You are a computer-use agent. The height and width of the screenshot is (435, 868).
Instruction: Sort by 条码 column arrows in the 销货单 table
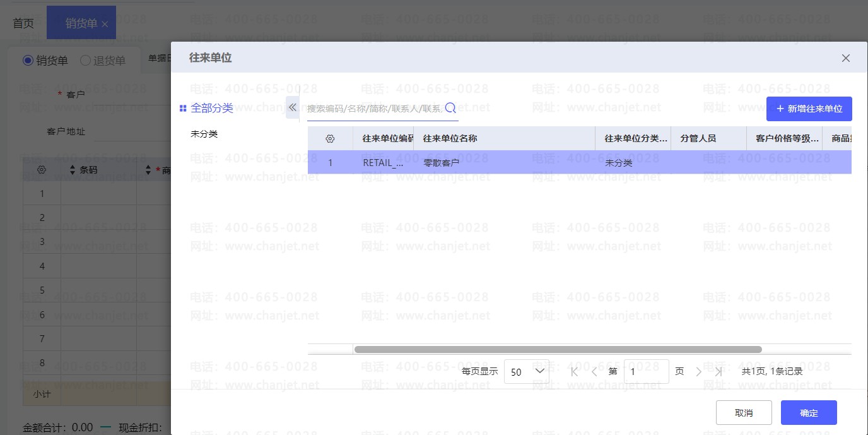click(72, 170)
